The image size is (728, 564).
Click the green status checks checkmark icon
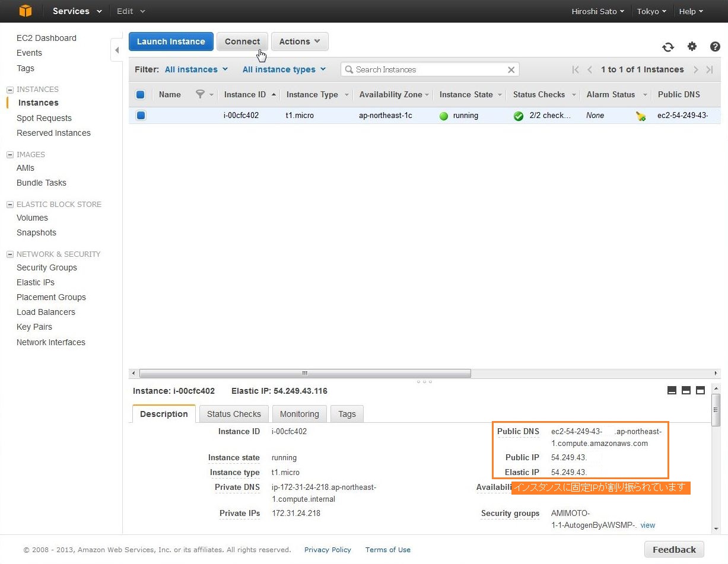[x=519, y=116]
